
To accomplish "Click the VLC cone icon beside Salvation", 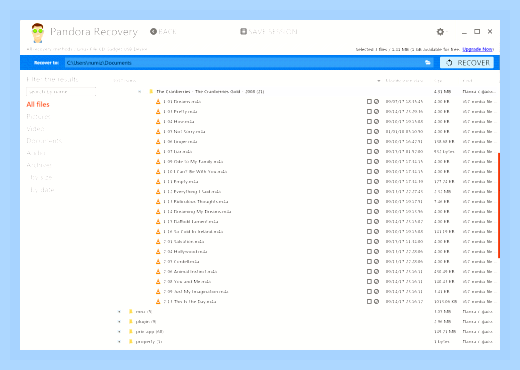I will (x=158, y=242).
